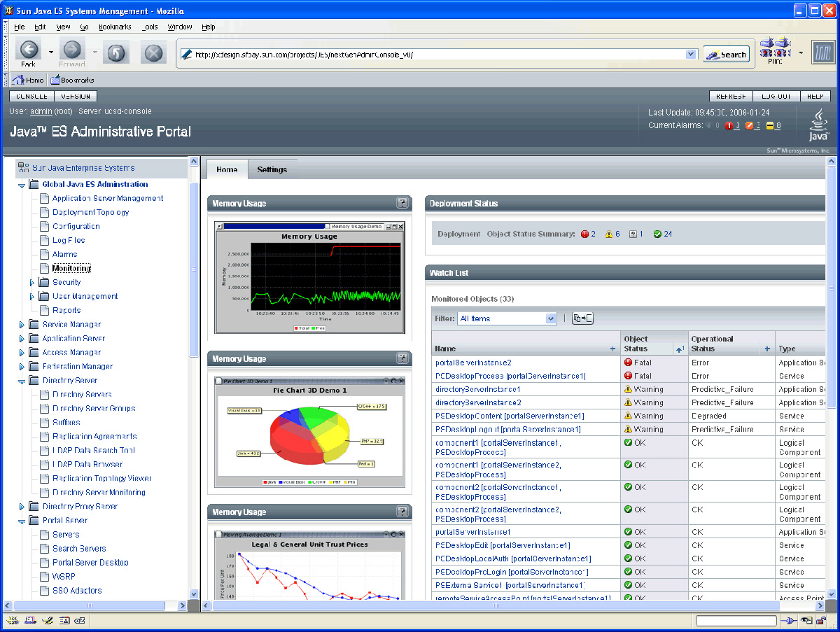Screen dimensions: 840x632
Task: Reload the page using the toolbar Reload icon
Action: pos(115,53)
